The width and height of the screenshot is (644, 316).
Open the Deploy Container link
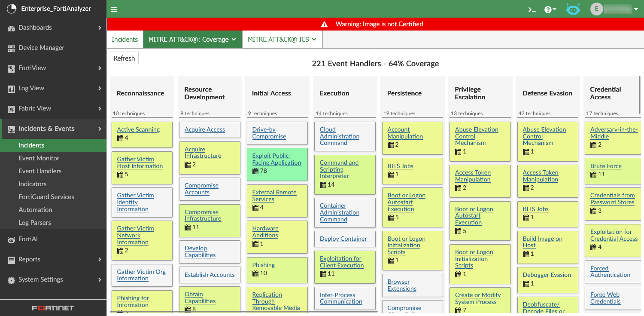pos(343,239)
